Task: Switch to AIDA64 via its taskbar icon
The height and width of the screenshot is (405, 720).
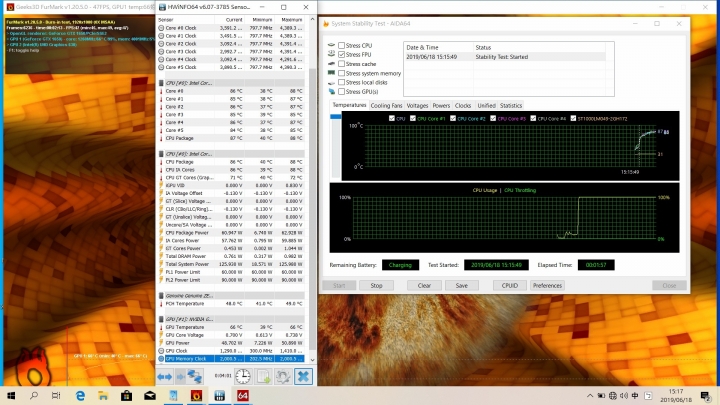Action: pos(243,395)
